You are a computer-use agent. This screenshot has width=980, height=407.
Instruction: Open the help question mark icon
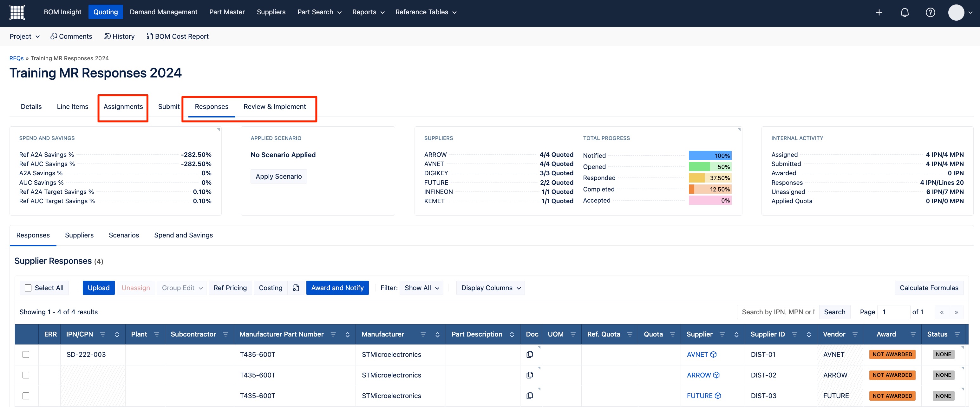[930, 13]
